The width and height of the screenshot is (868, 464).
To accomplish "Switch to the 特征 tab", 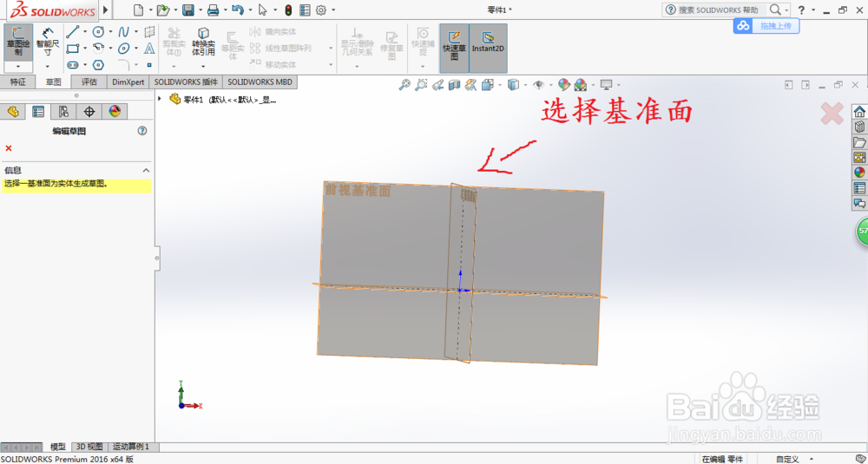I will pyautogui.click(x=17, y=82).
